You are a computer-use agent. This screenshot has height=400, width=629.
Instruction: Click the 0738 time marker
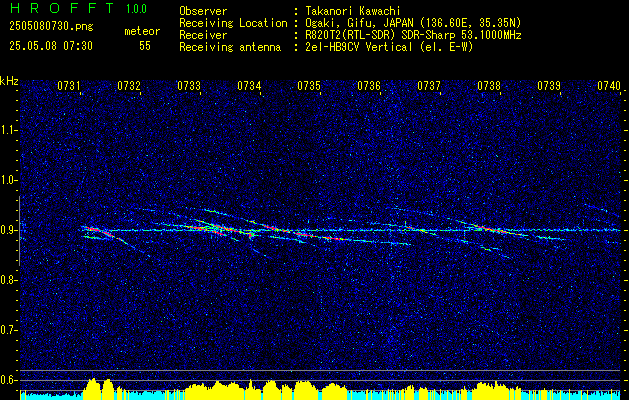coord(489,85)
